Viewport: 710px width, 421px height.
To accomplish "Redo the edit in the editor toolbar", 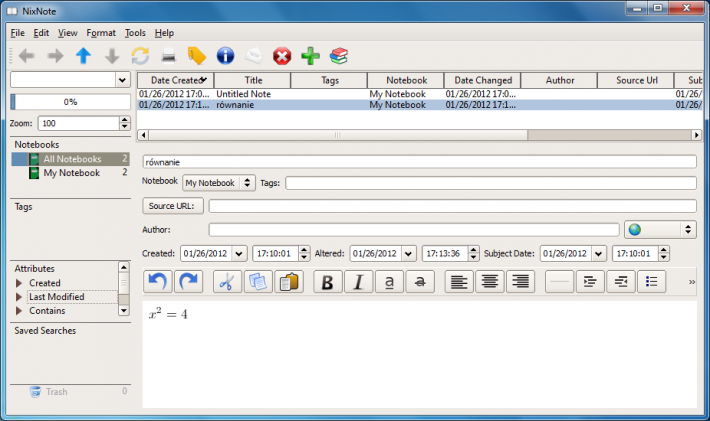I will pyautogui.click(x=188, y=282).
